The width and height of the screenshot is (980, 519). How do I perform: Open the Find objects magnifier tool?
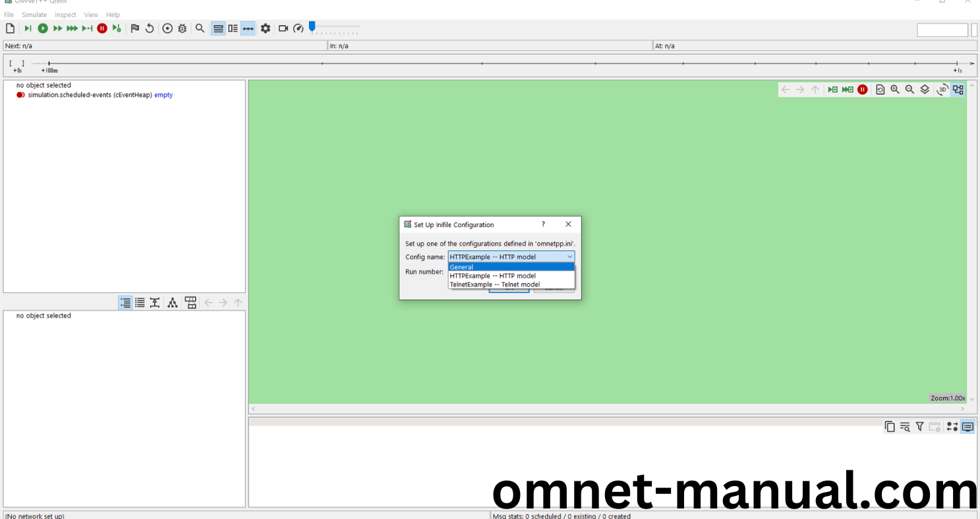click(x=200, y=28)
